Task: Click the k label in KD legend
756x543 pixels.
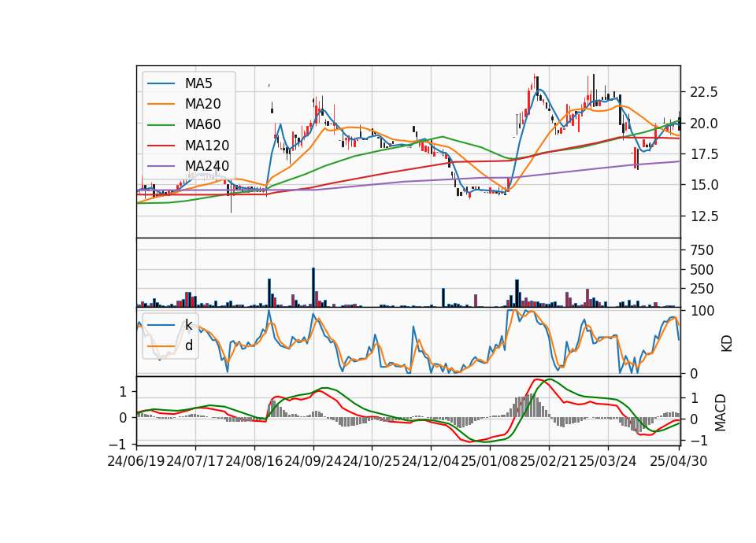Action: (x=188, y=325)
